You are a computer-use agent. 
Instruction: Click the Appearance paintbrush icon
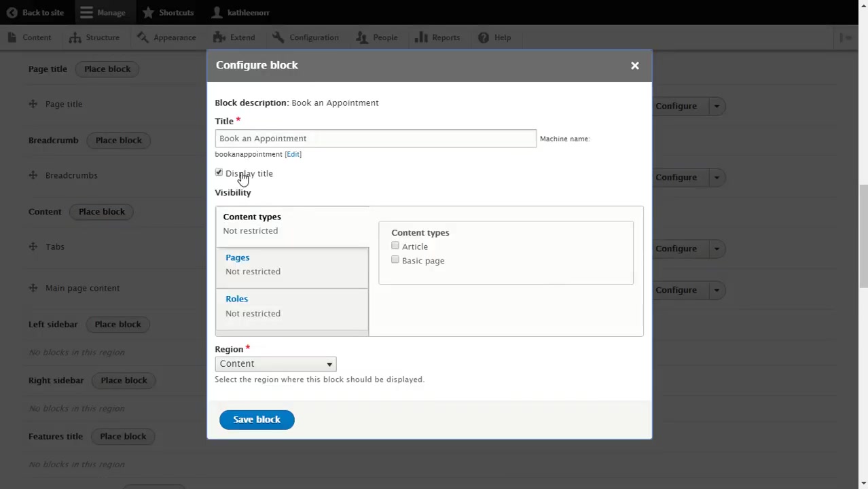143,37
